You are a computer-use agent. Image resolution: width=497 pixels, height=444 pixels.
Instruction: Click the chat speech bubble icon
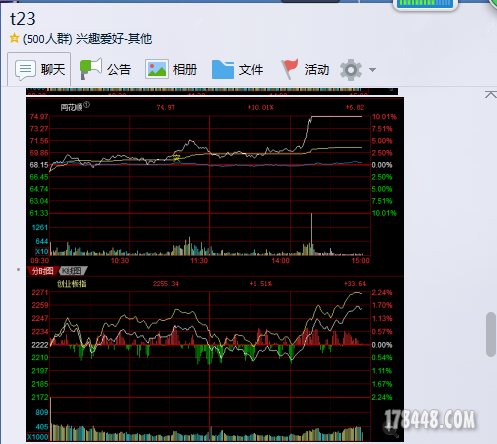tap(25, 70)
